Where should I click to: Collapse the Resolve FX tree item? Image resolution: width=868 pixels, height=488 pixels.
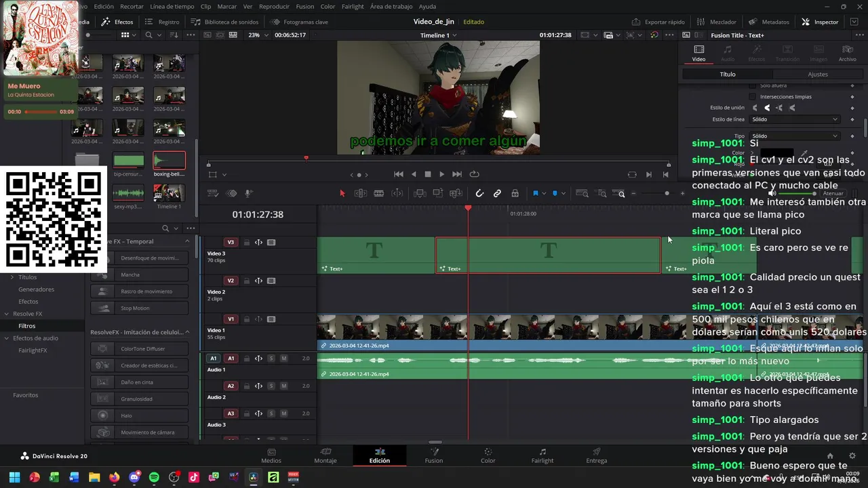point(7,314)
